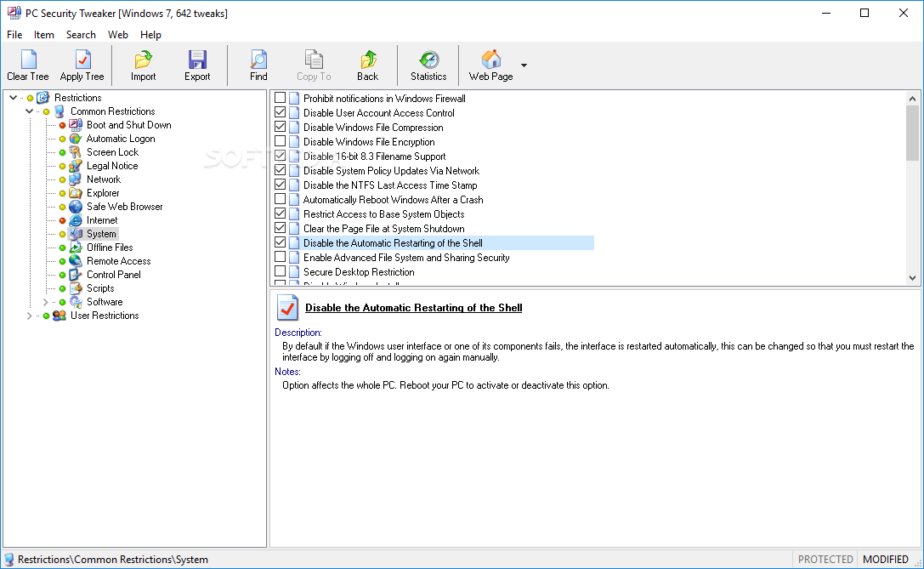This screenshot has height=569, width=924.
Task: Expand the User Restrictions node
Action: 29,316
